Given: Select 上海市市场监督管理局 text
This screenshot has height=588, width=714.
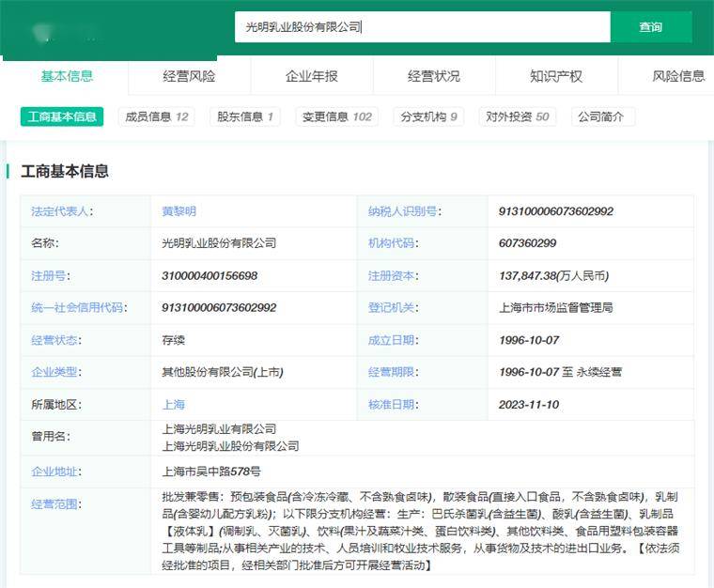Looking at the screenshot, I should click(556, 308).
